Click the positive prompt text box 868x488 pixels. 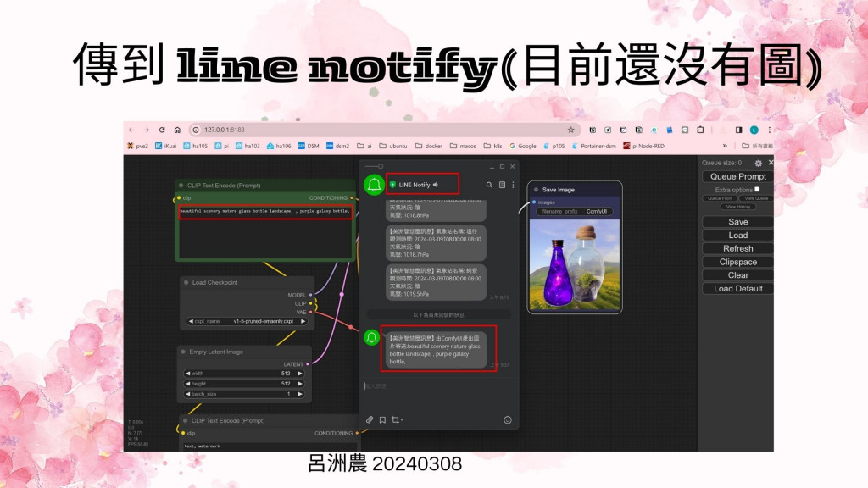[265, 232]
